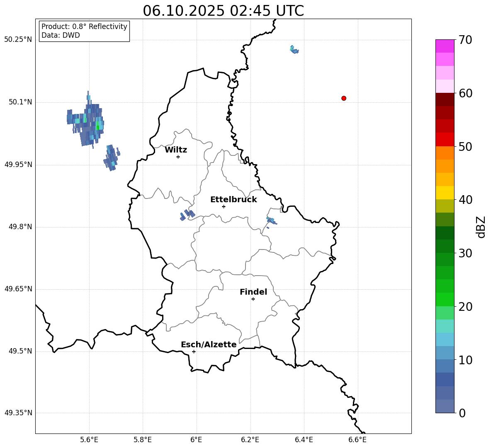The height and width of the screenshot is (448, 491).
Task: Click the longitude label 6.4°E
Action: click(304, 440)
